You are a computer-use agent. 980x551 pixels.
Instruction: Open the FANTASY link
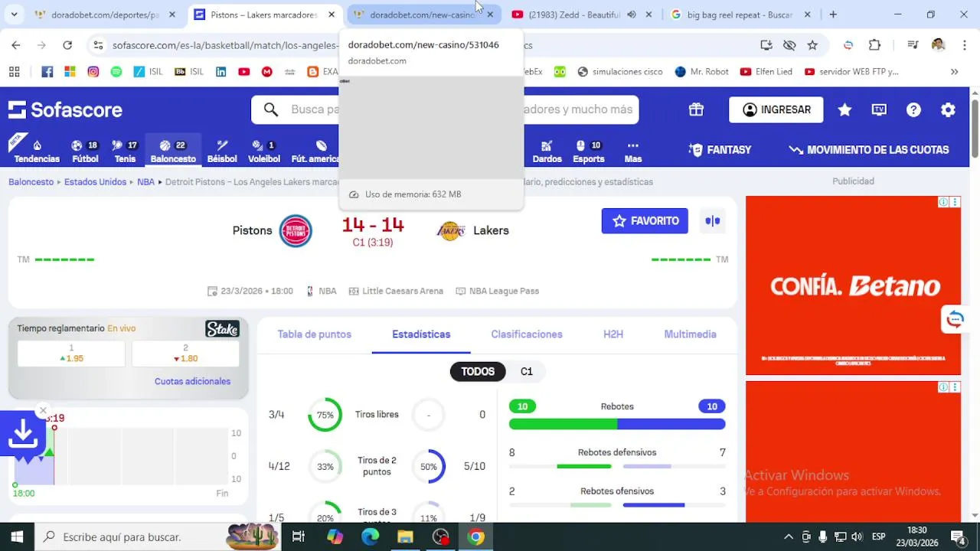click(x=720, y=150)
